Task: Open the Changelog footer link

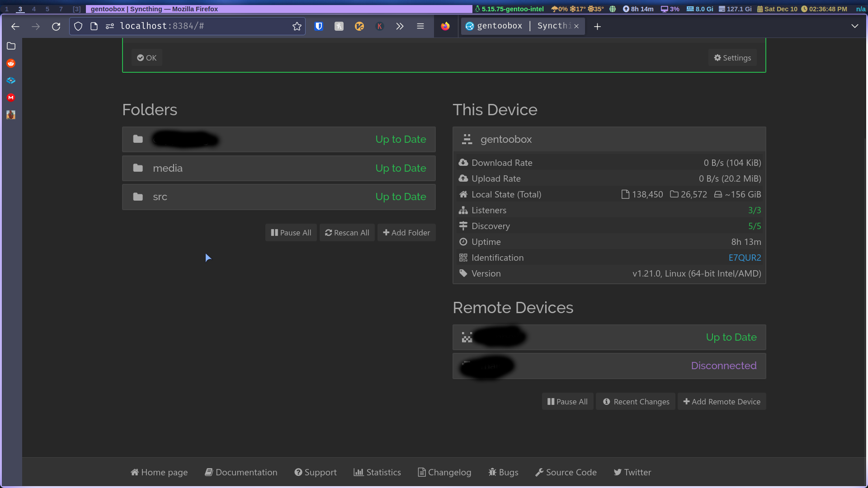Action: (444, 472)
